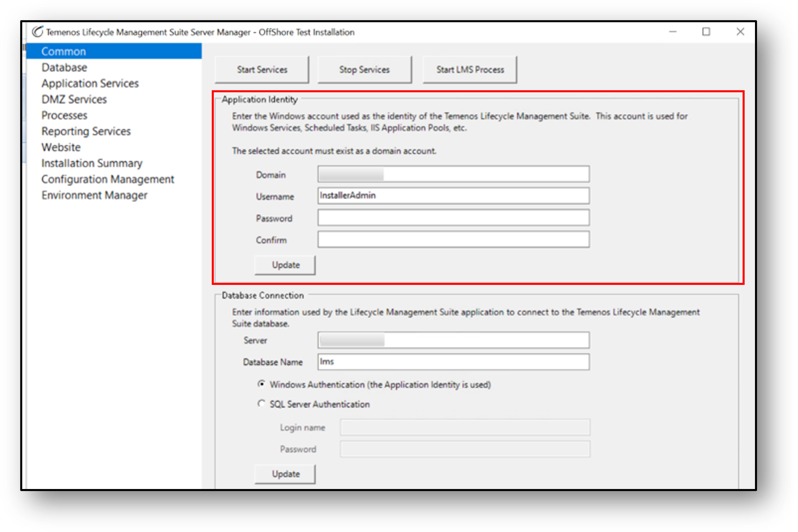The height and width of the screenshot is (532, 798).
Task: Click the Database Name field
Action: tap(454, 362)
